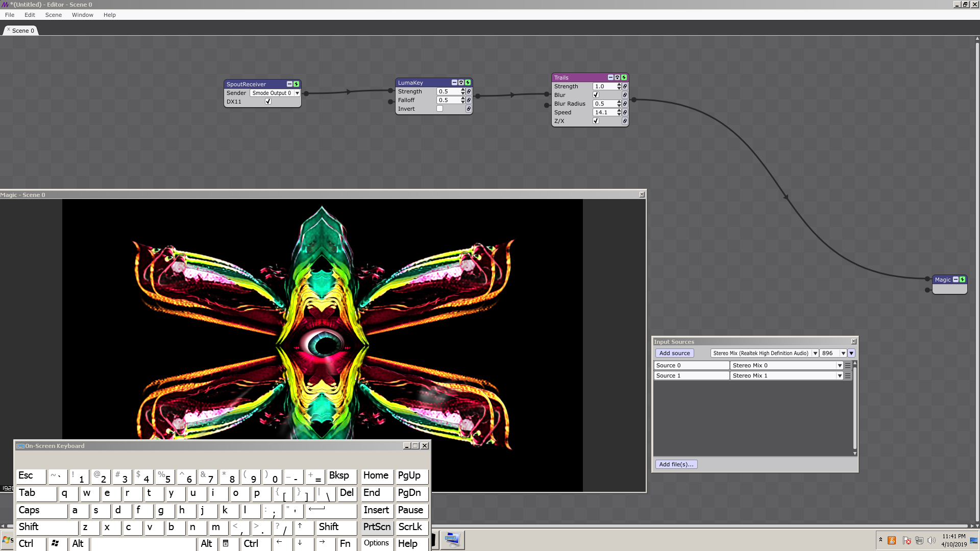Image resolution: width=980 pixels, height=551 pixels.
Task: Collapse the LumaKey node
Action: [454, 83]
